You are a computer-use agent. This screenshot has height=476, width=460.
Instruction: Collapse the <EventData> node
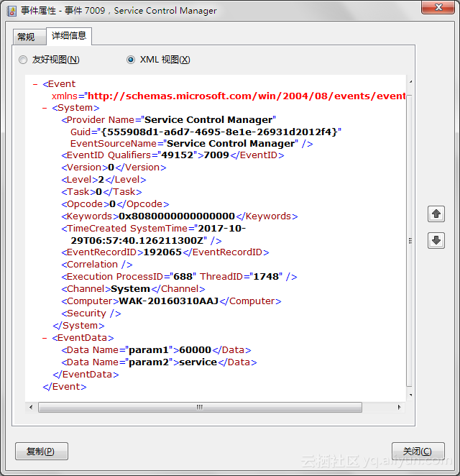click(x=45, y=338)
